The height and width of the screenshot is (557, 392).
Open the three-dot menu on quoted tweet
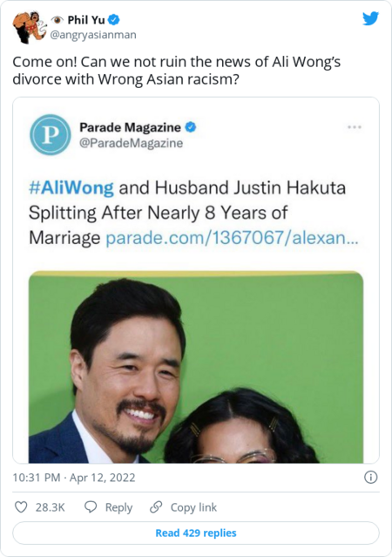coord(355,127)
